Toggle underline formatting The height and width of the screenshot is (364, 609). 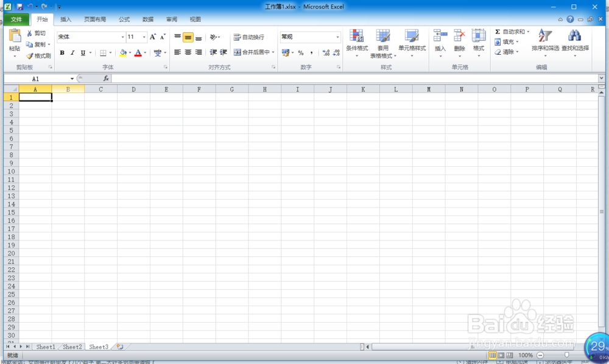point(83,53)
